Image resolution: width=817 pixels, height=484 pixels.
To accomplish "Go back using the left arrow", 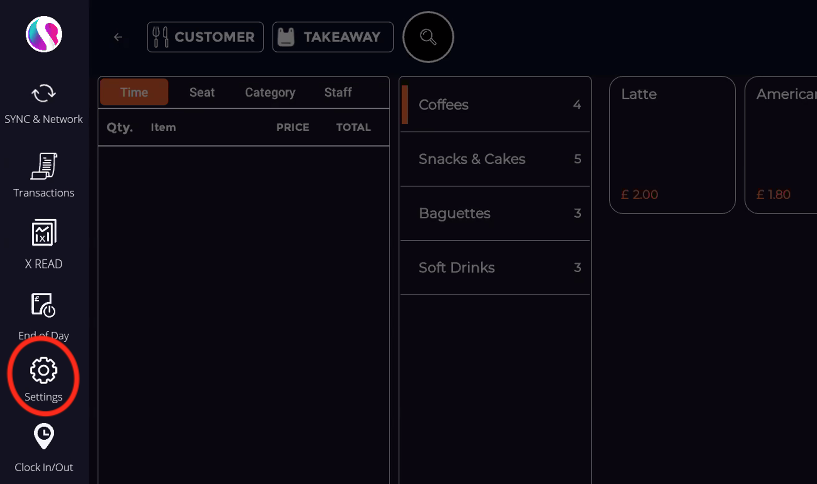I will (118, 37).
